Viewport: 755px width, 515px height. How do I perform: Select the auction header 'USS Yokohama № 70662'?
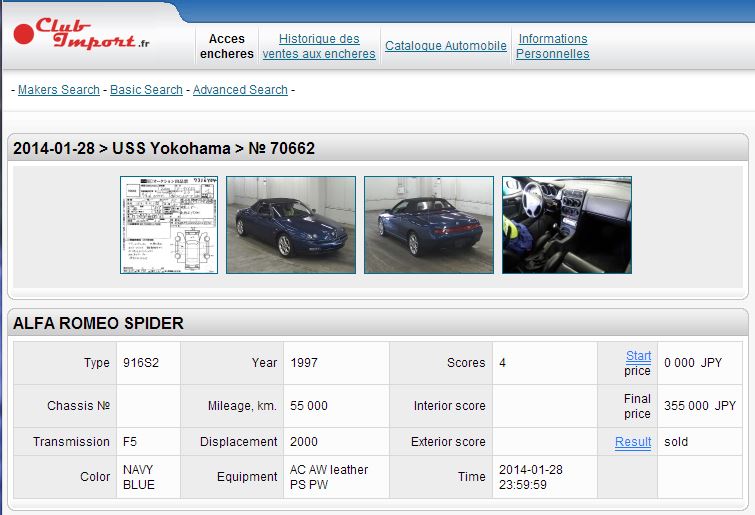(164, 148)
